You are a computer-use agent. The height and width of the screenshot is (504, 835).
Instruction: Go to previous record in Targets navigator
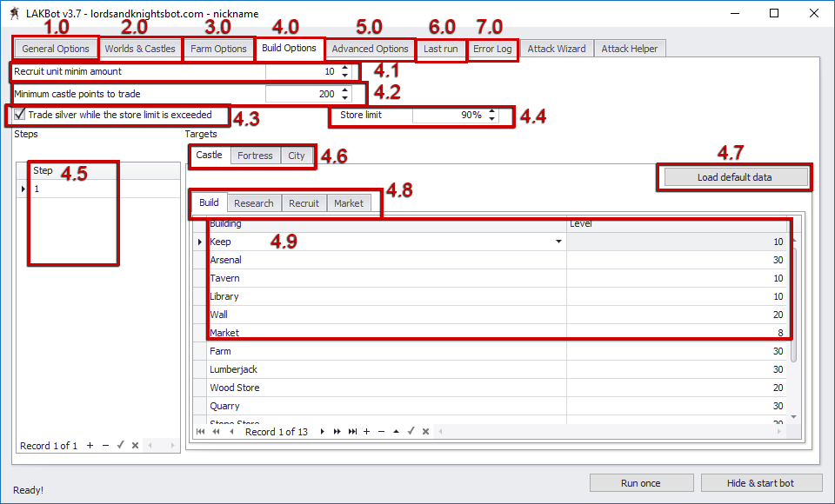(231, 432)
